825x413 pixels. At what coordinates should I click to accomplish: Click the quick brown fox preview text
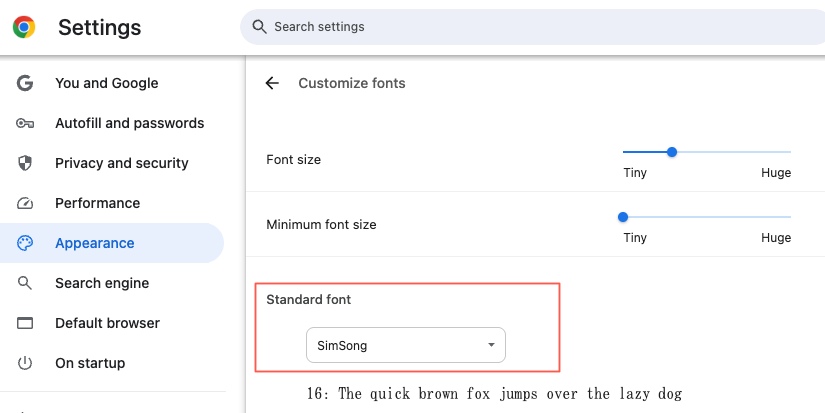[495, 394]
